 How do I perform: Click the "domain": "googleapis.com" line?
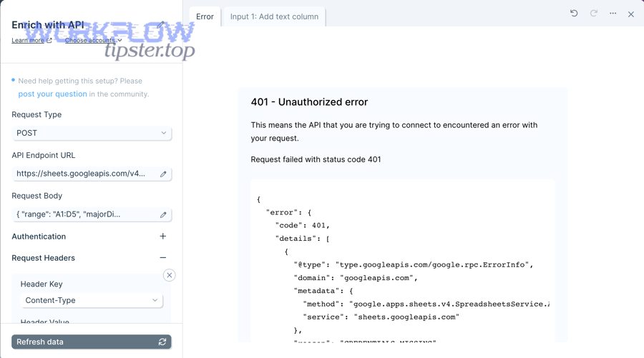click(x=356, y=278)
